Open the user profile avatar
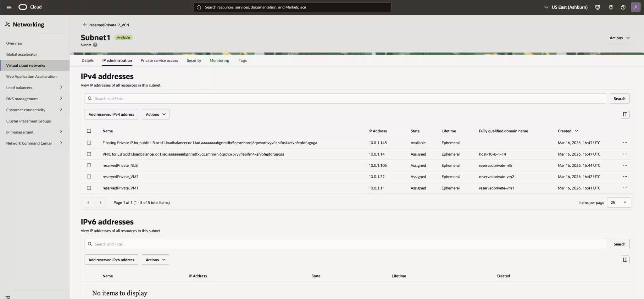The height and width of the screenshot is (299, 644). 636,7
